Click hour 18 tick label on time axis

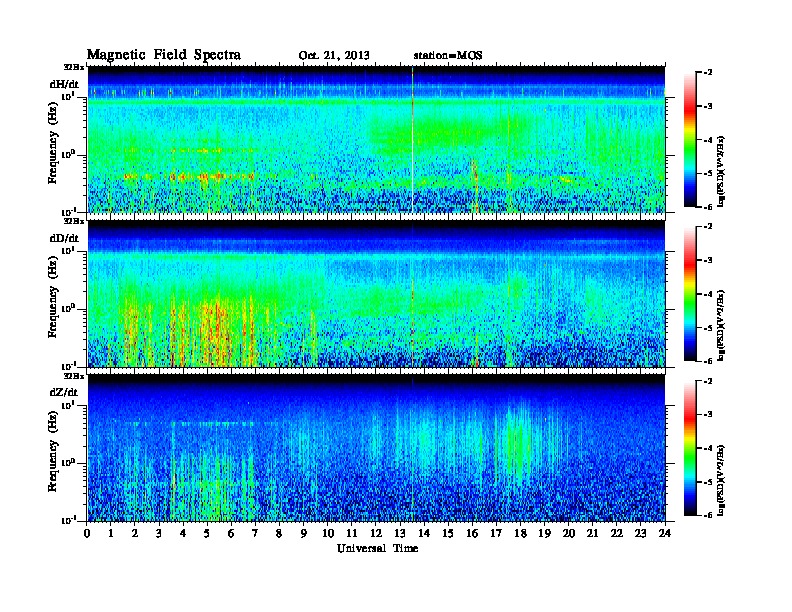click(520, 533)
